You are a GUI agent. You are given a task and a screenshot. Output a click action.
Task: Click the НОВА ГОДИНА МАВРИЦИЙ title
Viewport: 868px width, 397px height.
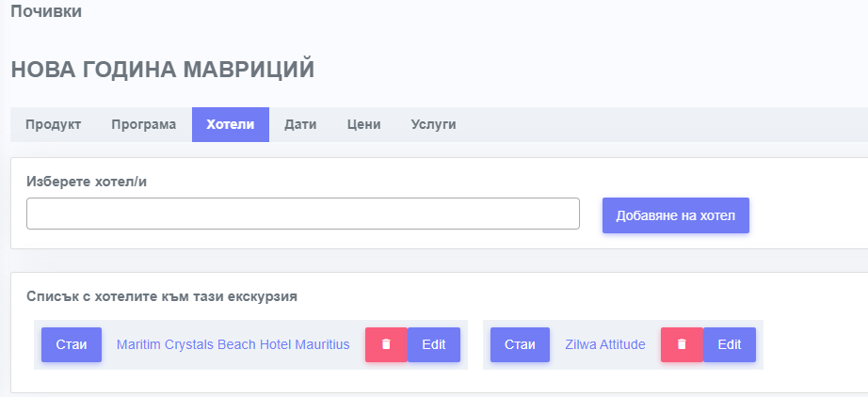(162, 70)
